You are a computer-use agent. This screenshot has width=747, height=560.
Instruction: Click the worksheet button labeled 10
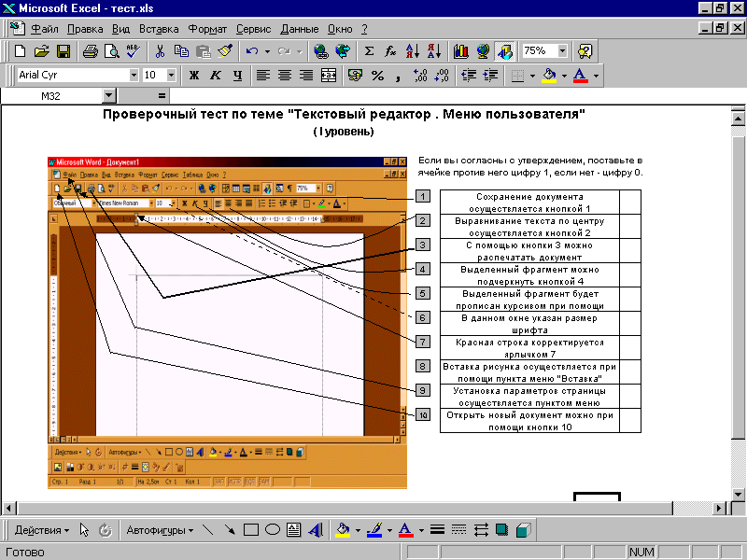click(423, 414)
